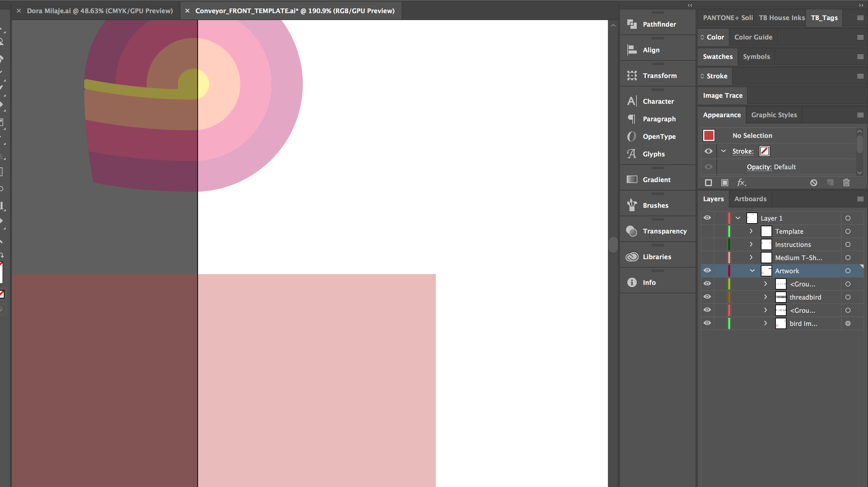Open the Align panel icon
Viewport: 868px width, 487px height.
click(632, 50)
